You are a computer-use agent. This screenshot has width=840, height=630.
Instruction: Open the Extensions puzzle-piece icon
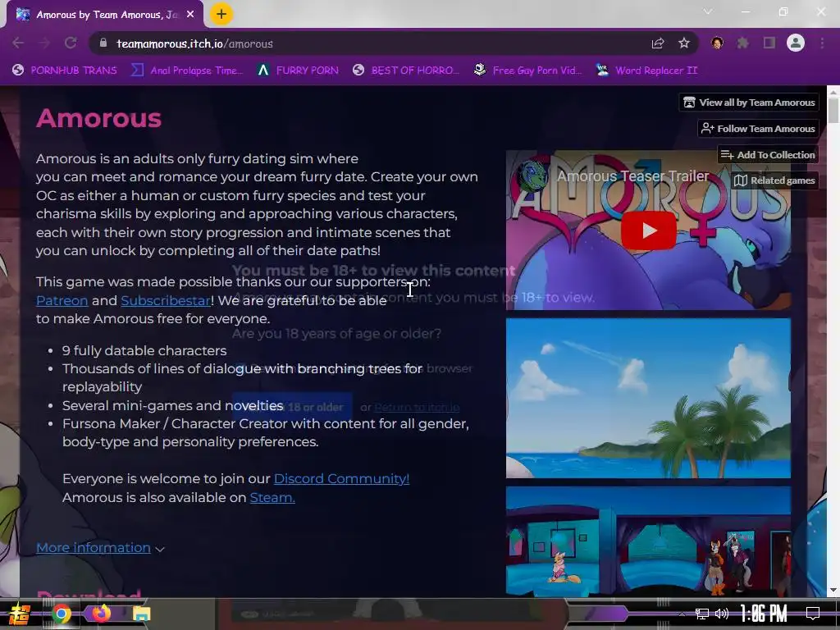pos(743,43)
